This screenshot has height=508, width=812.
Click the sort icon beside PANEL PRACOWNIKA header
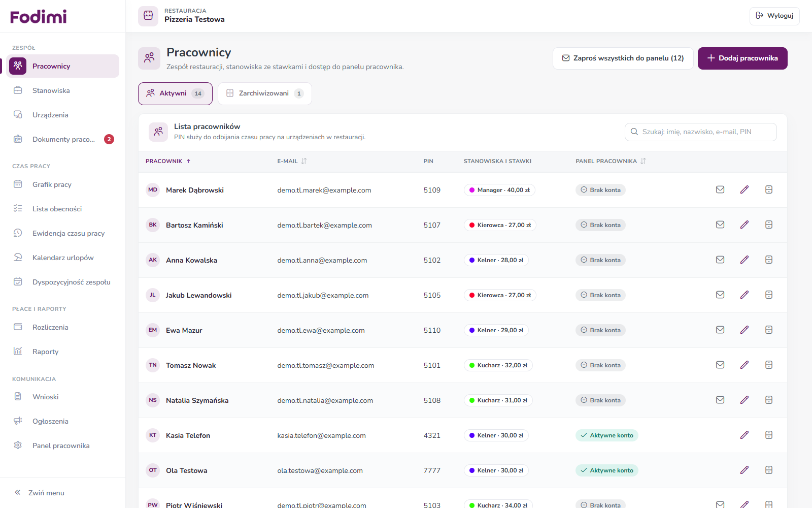point(643,161)
